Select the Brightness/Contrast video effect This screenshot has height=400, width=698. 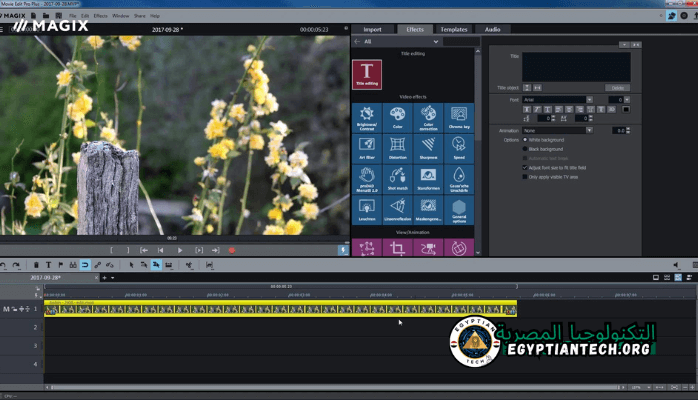point(367,118)
